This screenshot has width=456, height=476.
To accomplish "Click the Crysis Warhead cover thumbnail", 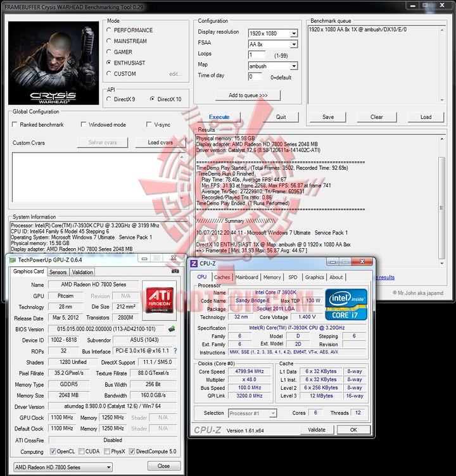I will coord(53,63).
